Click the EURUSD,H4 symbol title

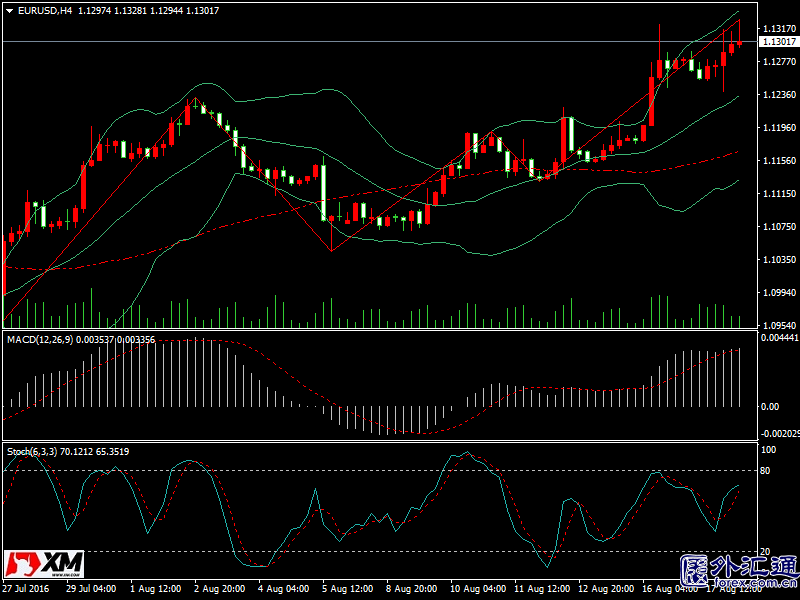[x=45, y=10]
